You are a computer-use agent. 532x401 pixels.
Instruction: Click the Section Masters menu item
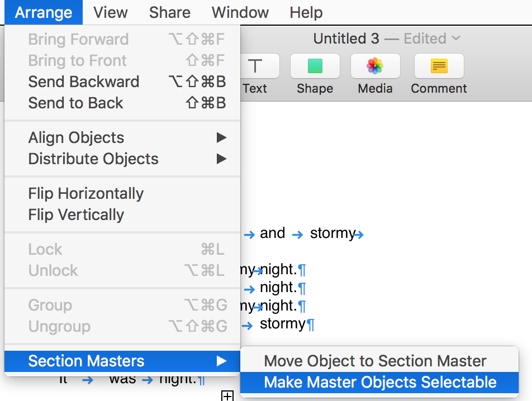87,361
